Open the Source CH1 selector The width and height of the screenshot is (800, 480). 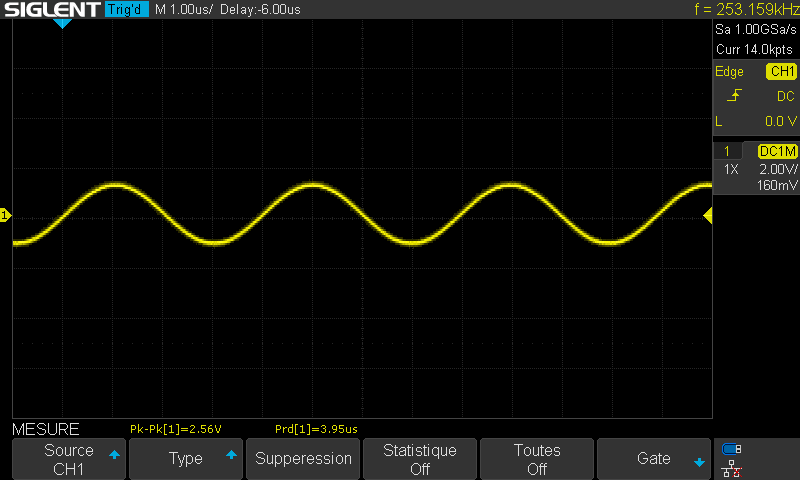coord(69,459)
